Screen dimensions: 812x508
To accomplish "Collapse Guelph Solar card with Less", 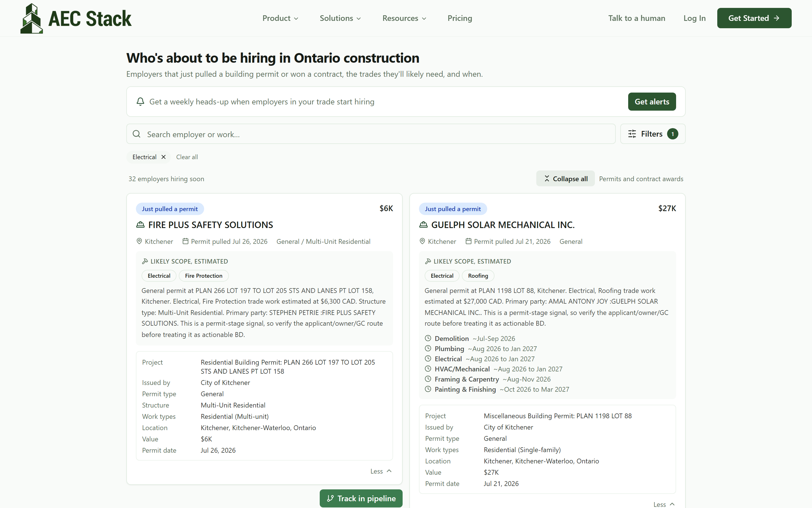I will (664, 504).
